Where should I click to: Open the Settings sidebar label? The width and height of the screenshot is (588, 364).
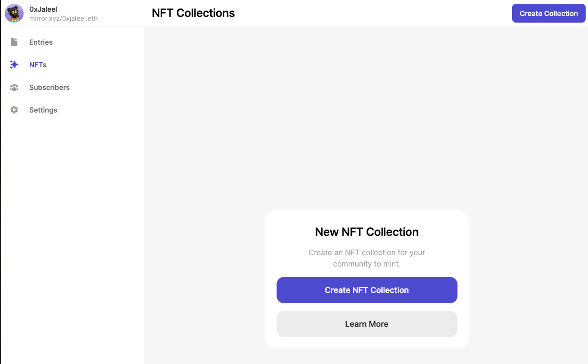pos(43,110)
